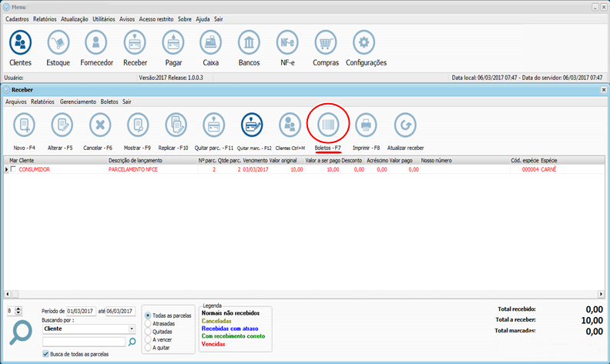The height and width of the screenshot is (364, 610).
Task: Open Cadastros menu
Action: point(17,19)
